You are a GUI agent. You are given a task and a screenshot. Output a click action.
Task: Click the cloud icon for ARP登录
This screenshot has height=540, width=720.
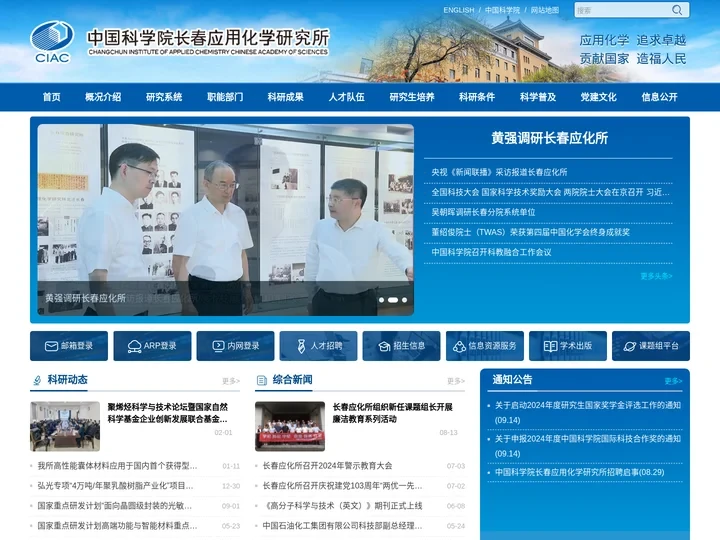tap(134, 346)
